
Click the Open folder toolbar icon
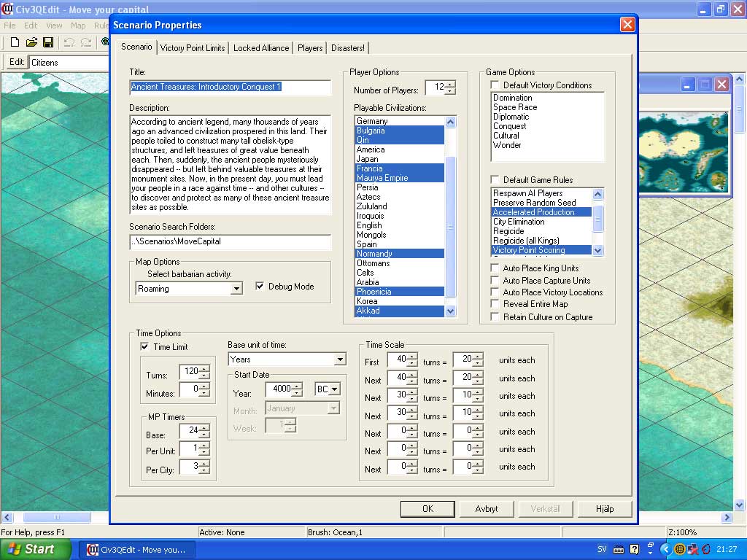pyautogui.click(x=31, y=42)
